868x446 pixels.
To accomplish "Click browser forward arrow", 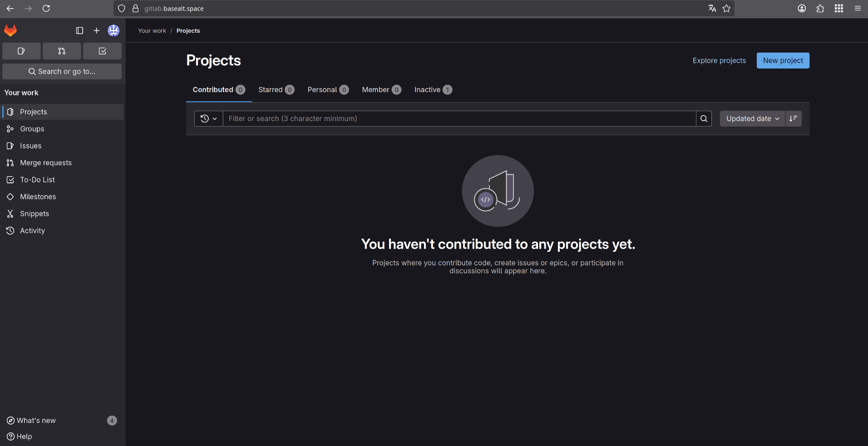I will (28, 8).
